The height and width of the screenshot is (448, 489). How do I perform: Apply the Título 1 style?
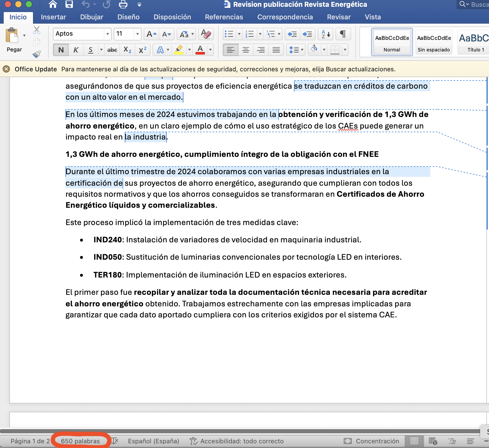point(473,42)
